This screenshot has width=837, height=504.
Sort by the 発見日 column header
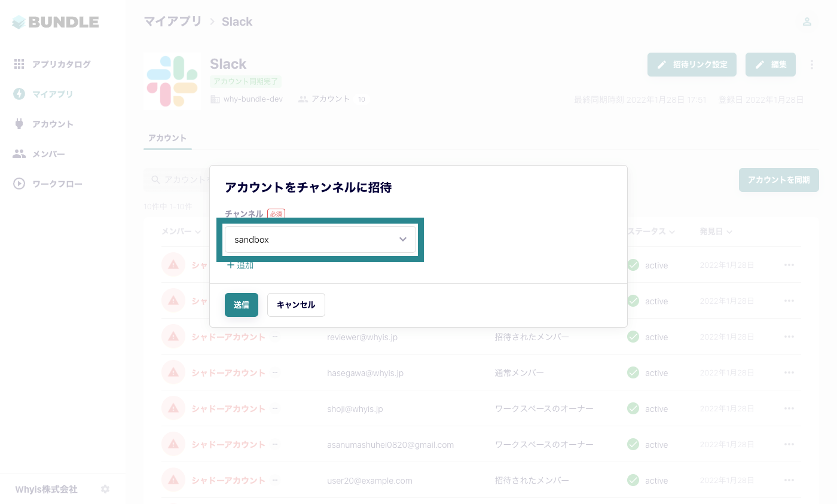[716, 231]
